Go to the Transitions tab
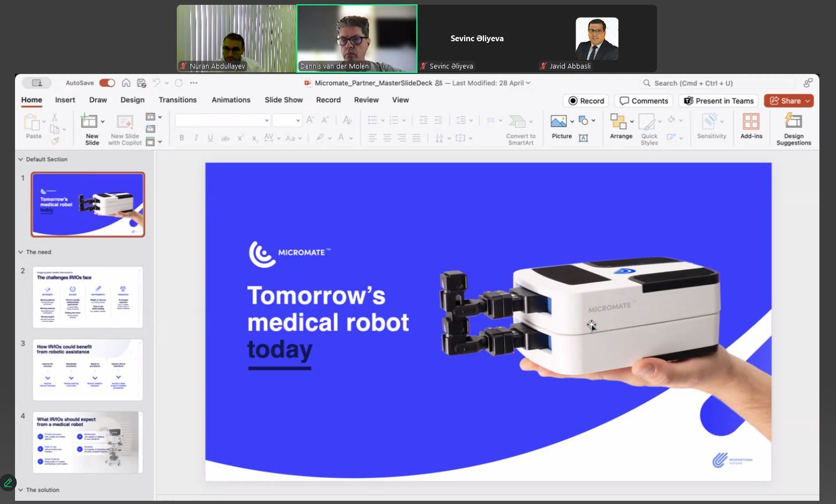Viewport: 836px width, 504px height. click(x=177, y=100)
